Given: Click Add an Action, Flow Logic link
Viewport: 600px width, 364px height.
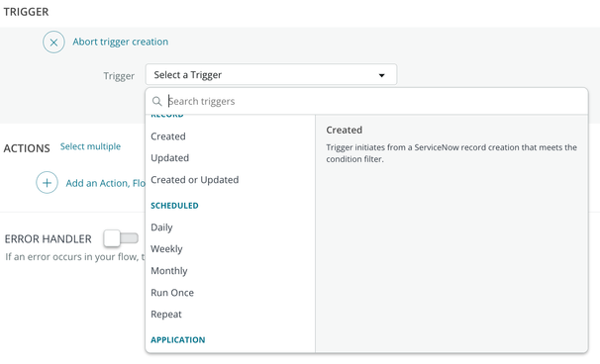Looking at the screenshot, I should [106, 183].
